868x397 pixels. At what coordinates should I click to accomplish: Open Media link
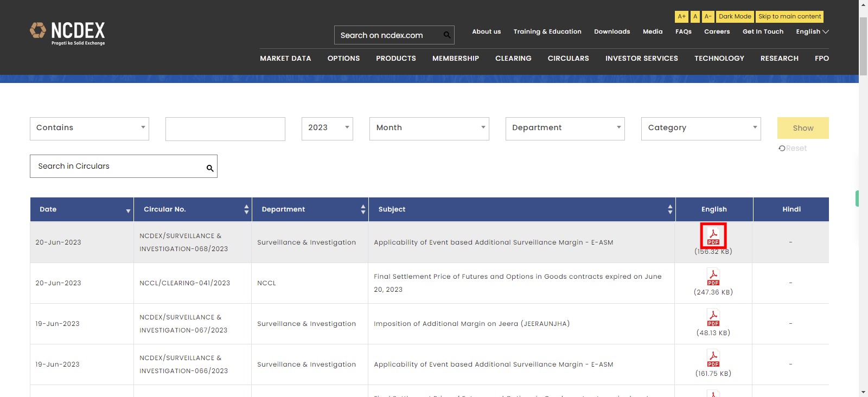pos(653,31)
